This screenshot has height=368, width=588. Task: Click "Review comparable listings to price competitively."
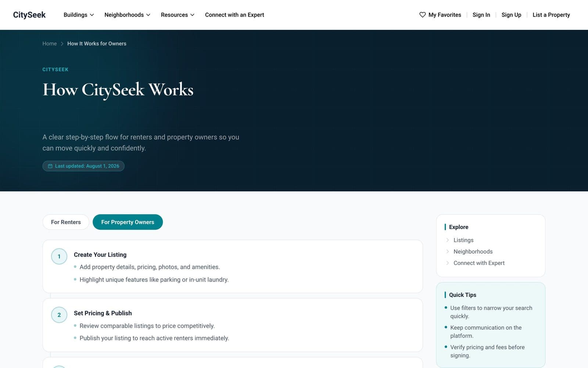click(x=147, y=326)
